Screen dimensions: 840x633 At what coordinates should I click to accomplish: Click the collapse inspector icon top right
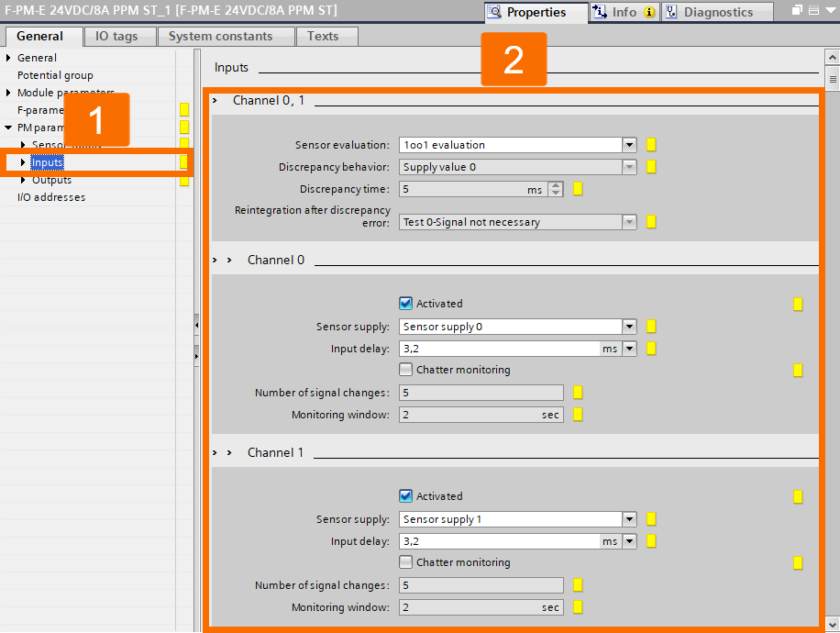pyautogui.click(x=815, y=8)
